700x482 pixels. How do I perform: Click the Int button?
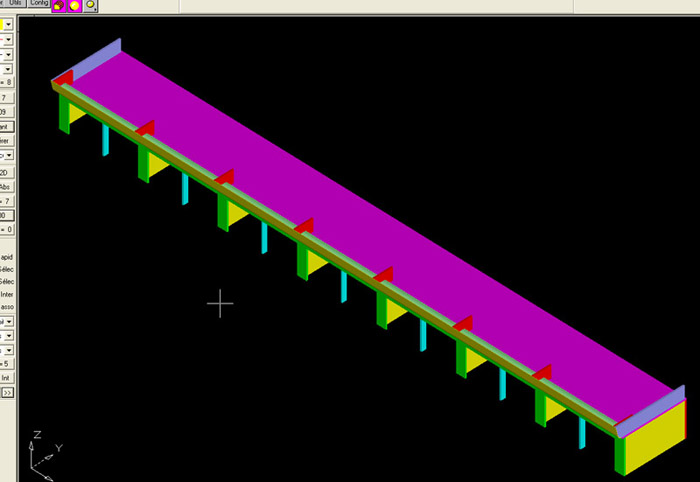pos(6,378)
